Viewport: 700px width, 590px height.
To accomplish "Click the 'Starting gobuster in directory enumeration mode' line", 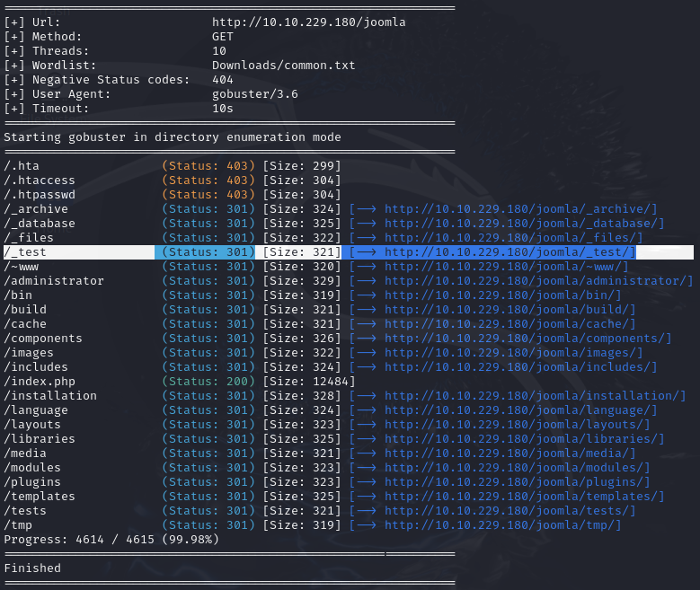I will tap(173, 137).
